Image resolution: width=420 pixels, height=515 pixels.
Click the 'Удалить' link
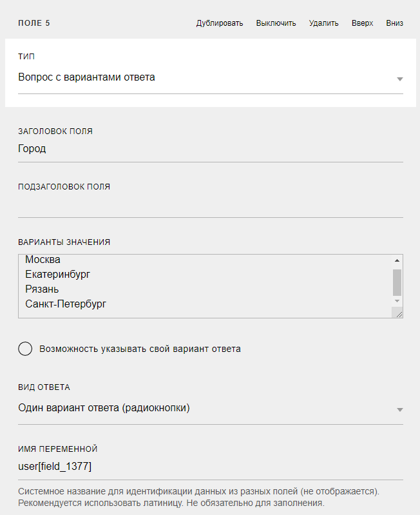coord(323,23)
